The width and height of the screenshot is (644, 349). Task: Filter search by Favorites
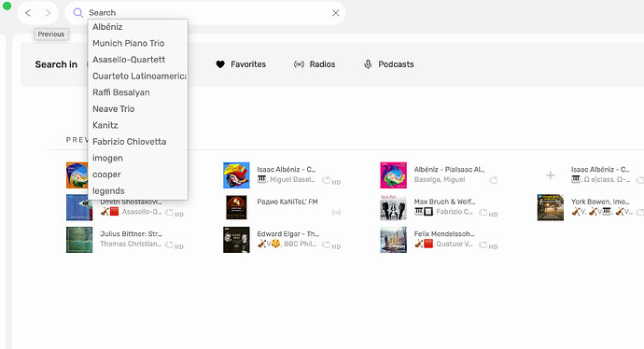[x=241, y=64]
